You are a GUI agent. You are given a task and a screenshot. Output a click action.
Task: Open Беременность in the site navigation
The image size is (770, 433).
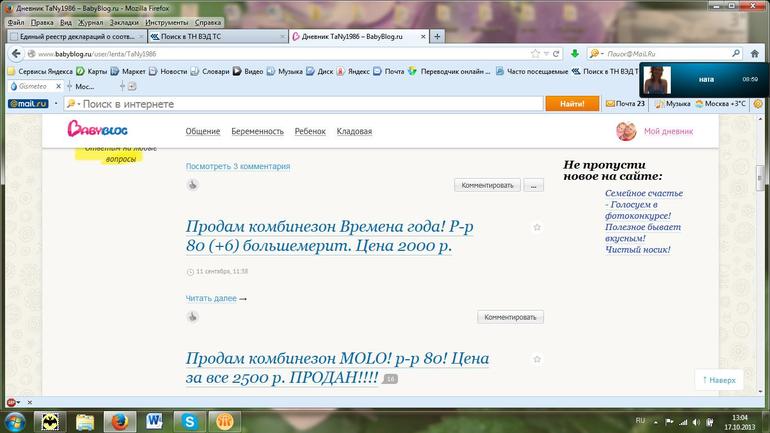click(x=257, y=131)
